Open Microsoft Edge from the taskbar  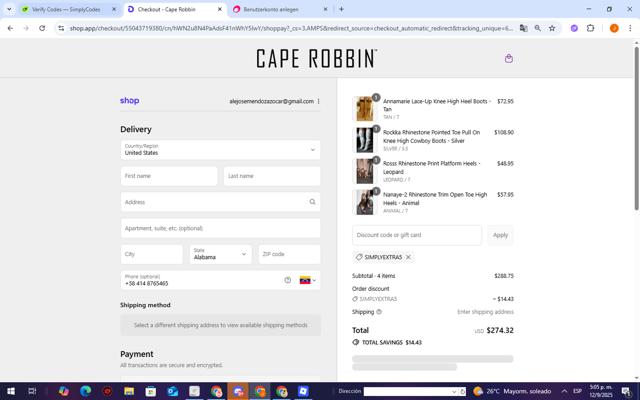tap(86, 391)
